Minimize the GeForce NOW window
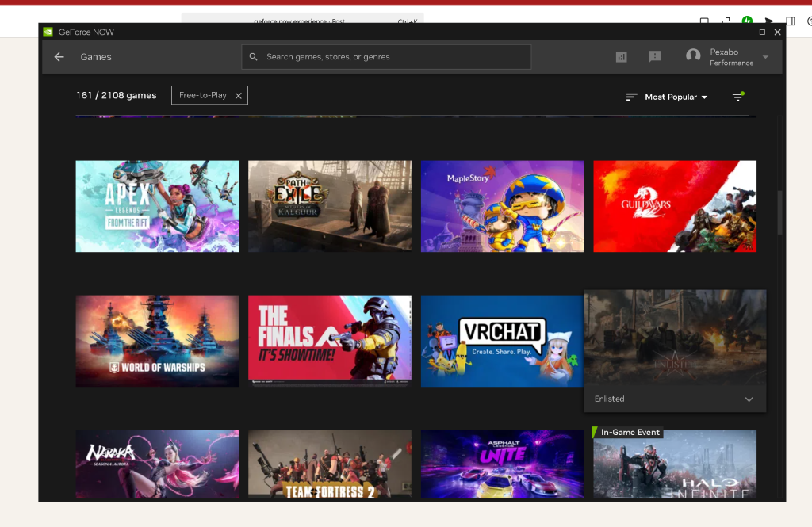 tap(747, 32)
